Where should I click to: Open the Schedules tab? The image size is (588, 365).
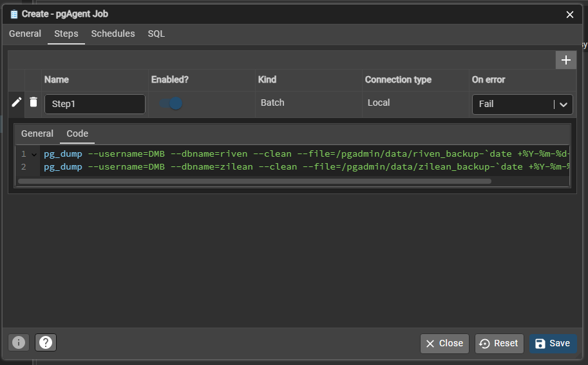click(x=113, y=34)
